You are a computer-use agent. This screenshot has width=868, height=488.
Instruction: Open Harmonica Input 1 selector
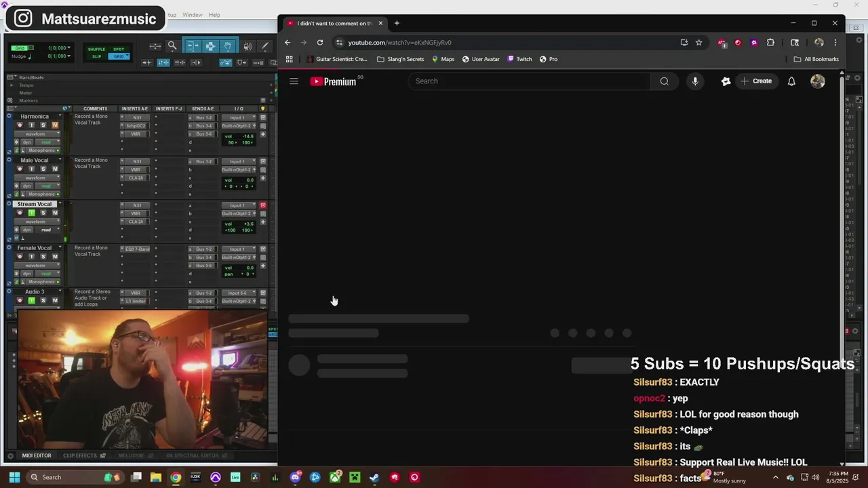point(239,118)
